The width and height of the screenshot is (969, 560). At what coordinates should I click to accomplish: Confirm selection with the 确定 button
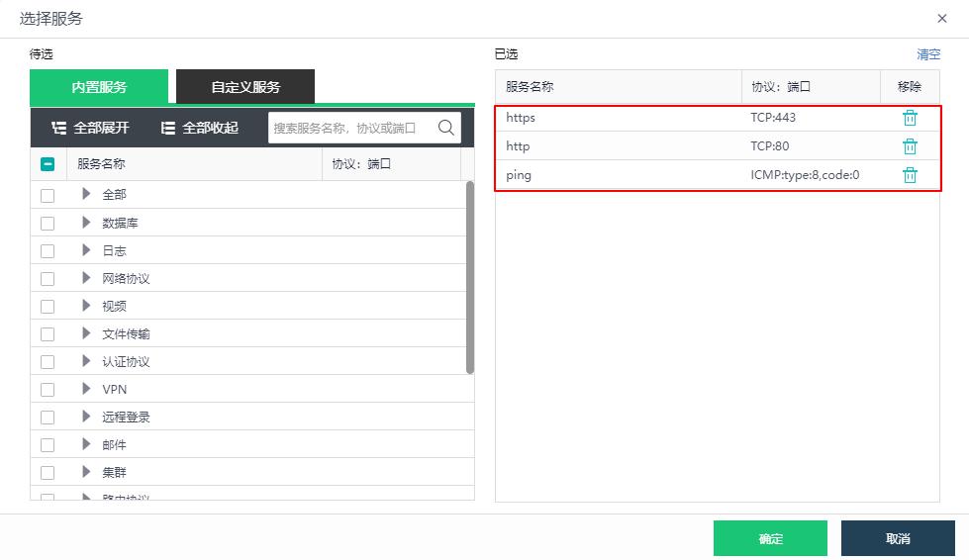770,539
